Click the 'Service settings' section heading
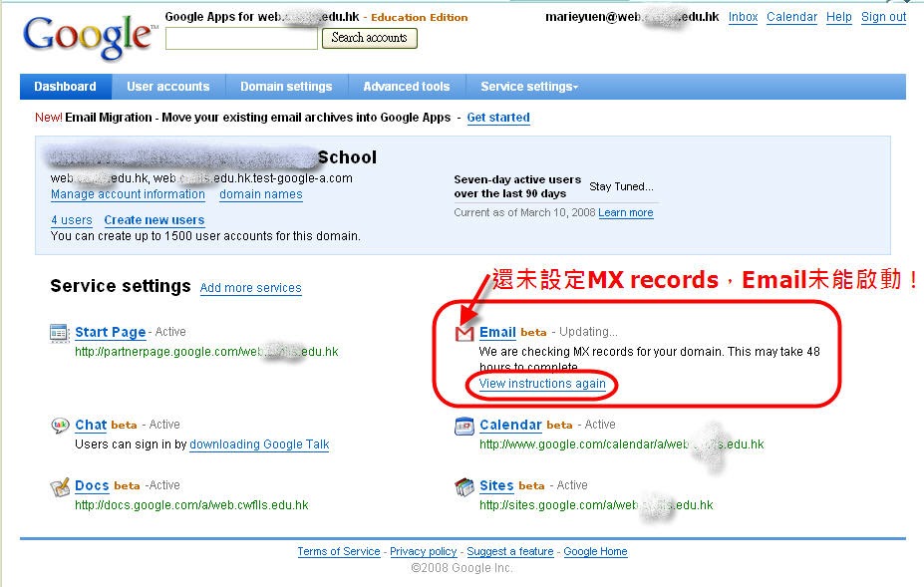 pyautogui.click(x=121, y=286)
